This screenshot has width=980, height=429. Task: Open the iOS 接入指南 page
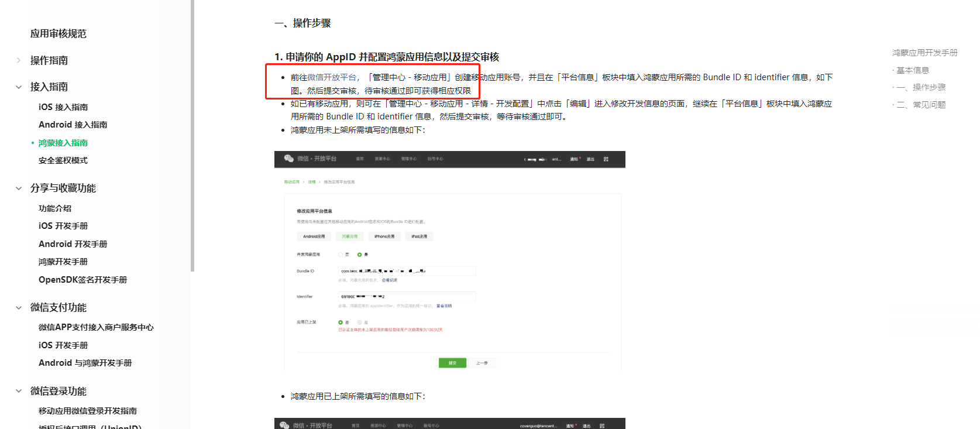pyautogui.click(x=63, y=107)
